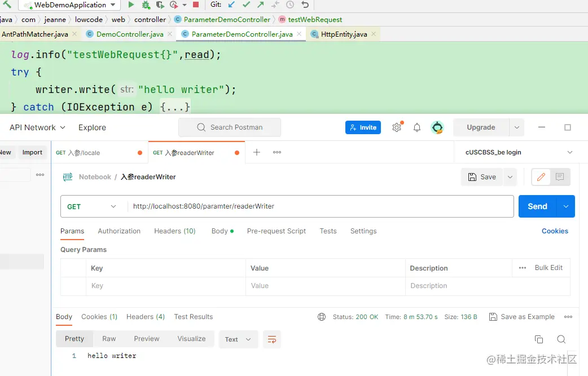This screenshot has height=376, width=588.
Task: Select the Raw response view
Action: pyautogui.click(x=109, y=339)
